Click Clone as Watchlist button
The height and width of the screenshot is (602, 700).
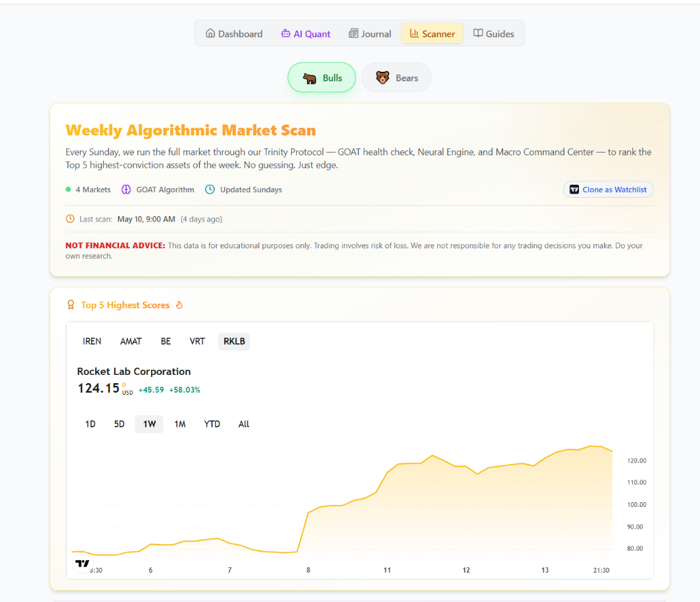[608, 189]
